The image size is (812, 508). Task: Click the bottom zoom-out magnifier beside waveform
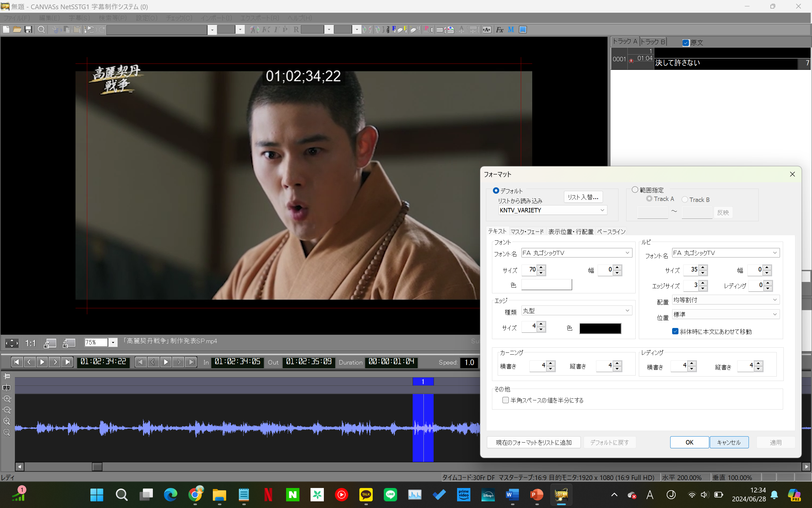(x=7, y=432)
